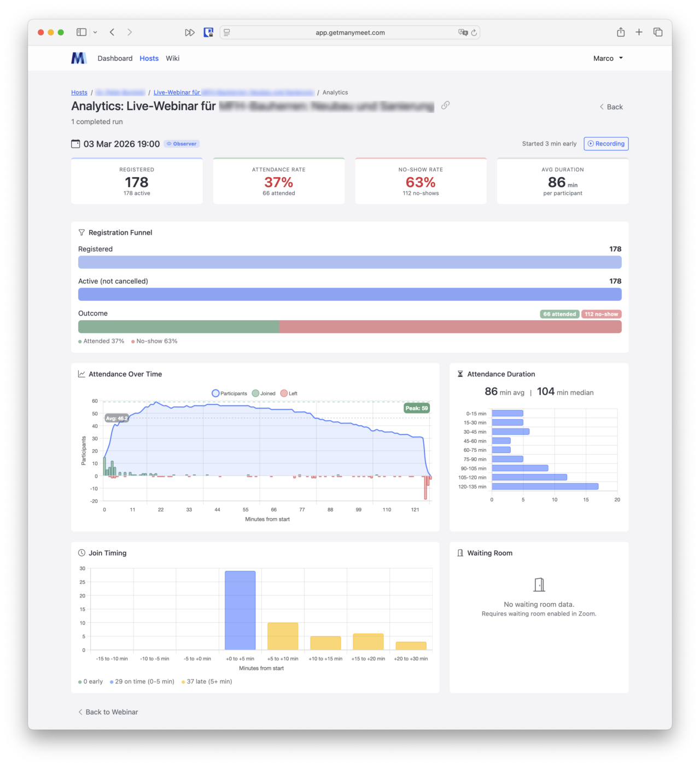Viewport: 700px width, 766px height.
Task: Click the Safari share icon
Action: (x=621, y=32)
